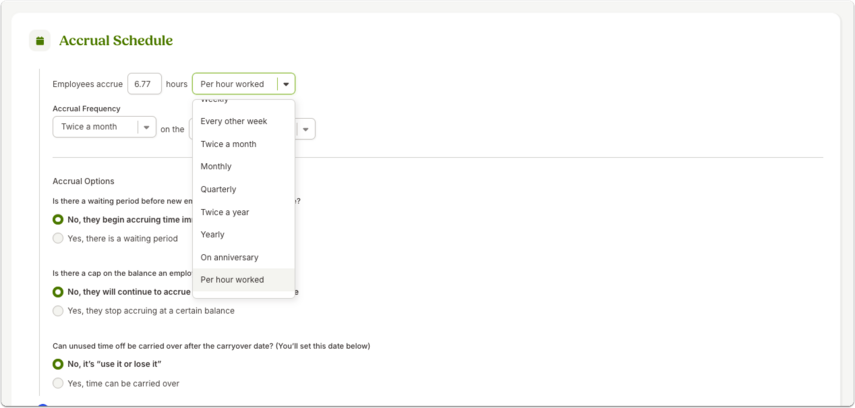Open the Accrual Frequency Twice a month dropdown
The width and height of the screenshot is (855, 408).
[105, 127]
